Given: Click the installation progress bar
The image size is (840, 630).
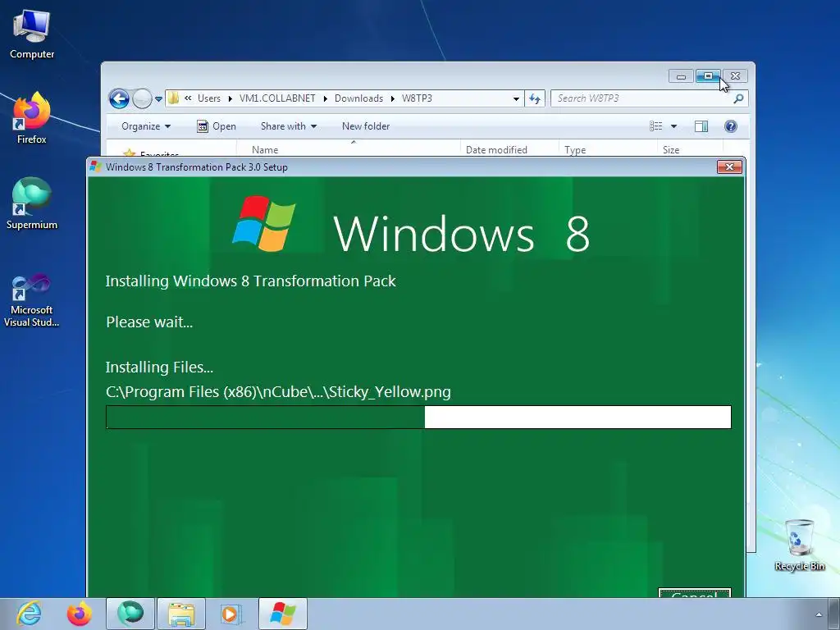Looking at the screenshot, I should (x=418, y=418).
